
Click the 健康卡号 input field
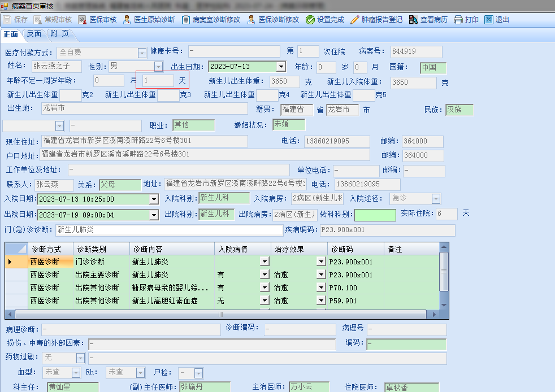(x=234, y=51)
